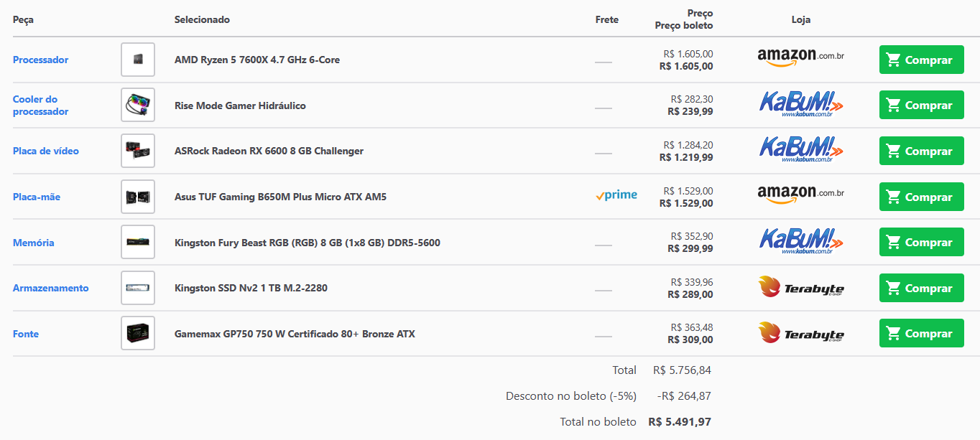Screen dimensions: 980x440
Task: Select the Kingston Fury Beast RGB product name
Action: [308, 243]
